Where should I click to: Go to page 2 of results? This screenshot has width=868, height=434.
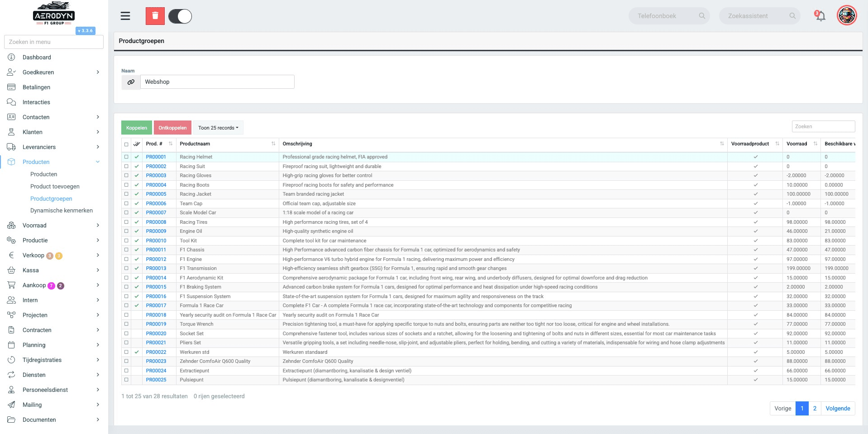815,408
